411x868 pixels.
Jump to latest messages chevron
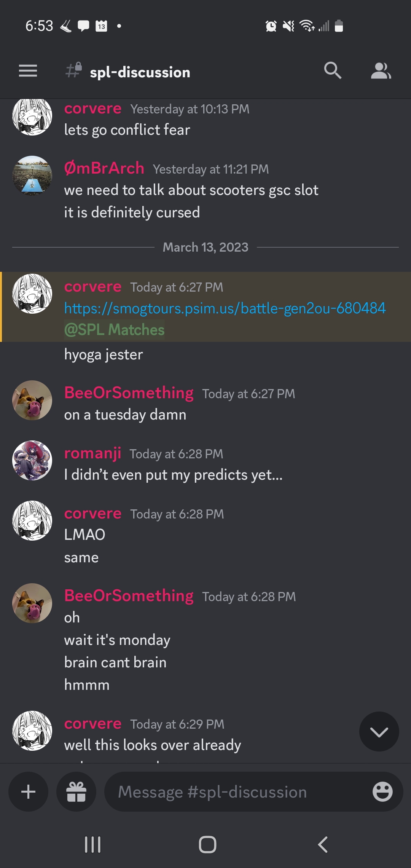379,731
